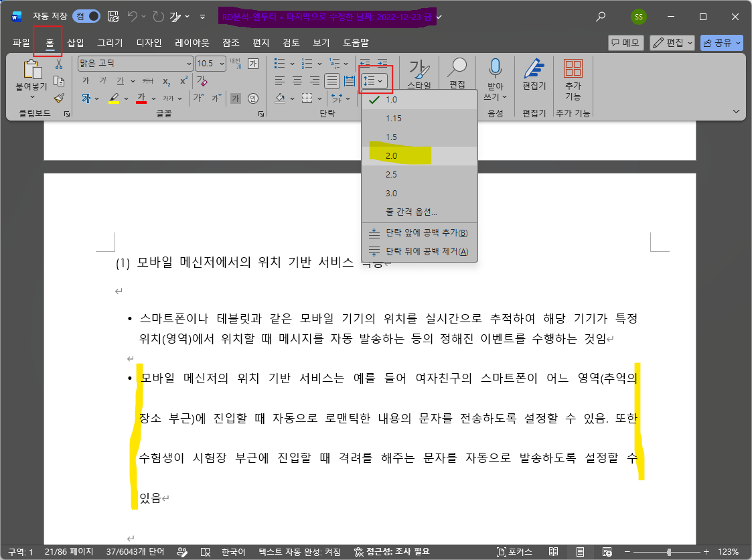752x560 pixels.
Task: Align text left
Action: pyautogui.click(x=280, y=81)
